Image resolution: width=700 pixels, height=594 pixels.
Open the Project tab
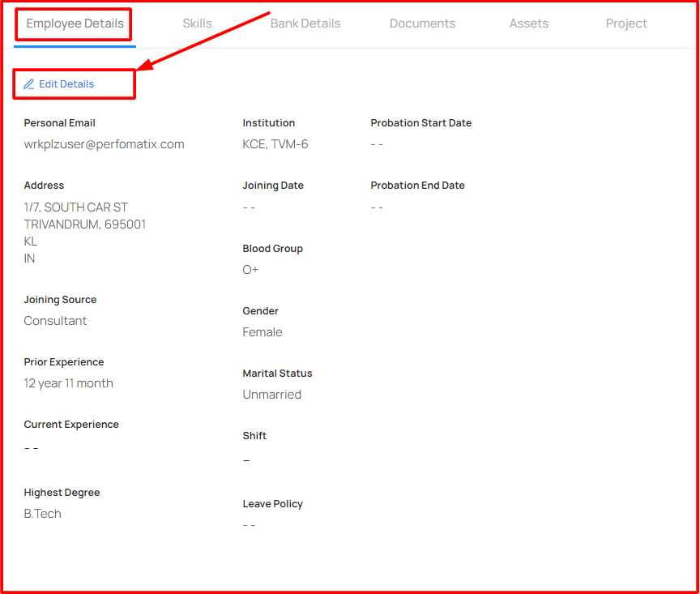(x=626, y=24)
